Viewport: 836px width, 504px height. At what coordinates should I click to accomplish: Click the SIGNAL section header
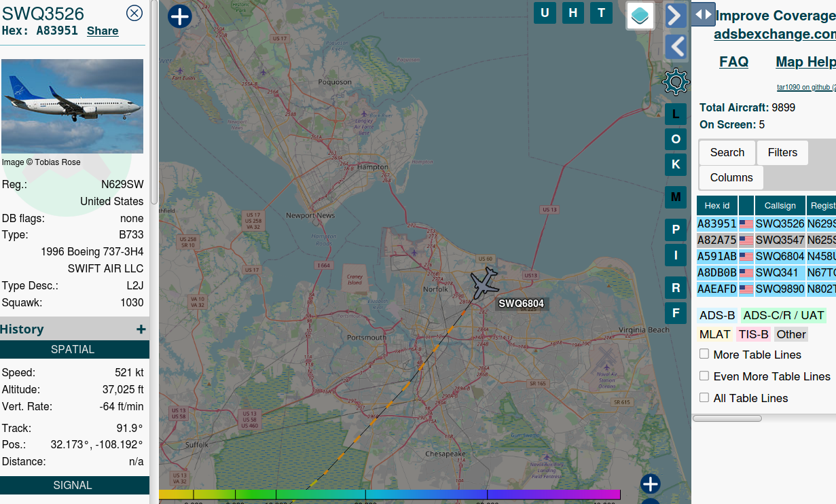click(x=75, y=485)
